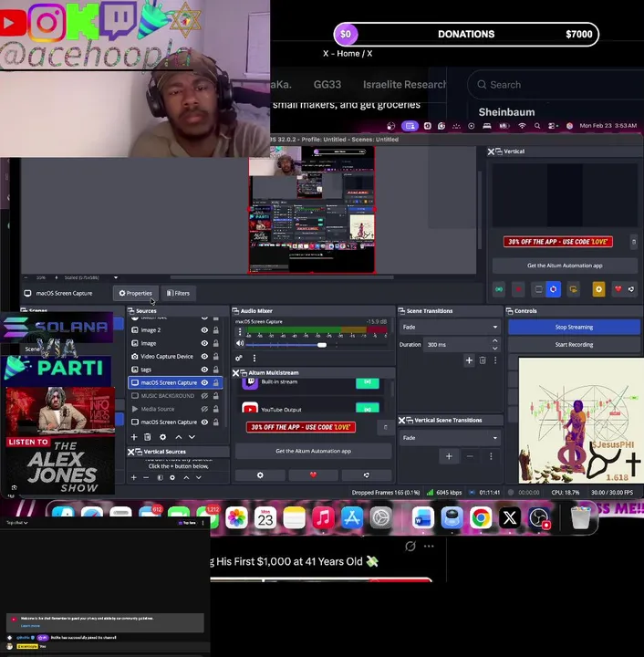
Task: Click Wi-Fi icon in macOS menu bar
Action: point(522,126)
